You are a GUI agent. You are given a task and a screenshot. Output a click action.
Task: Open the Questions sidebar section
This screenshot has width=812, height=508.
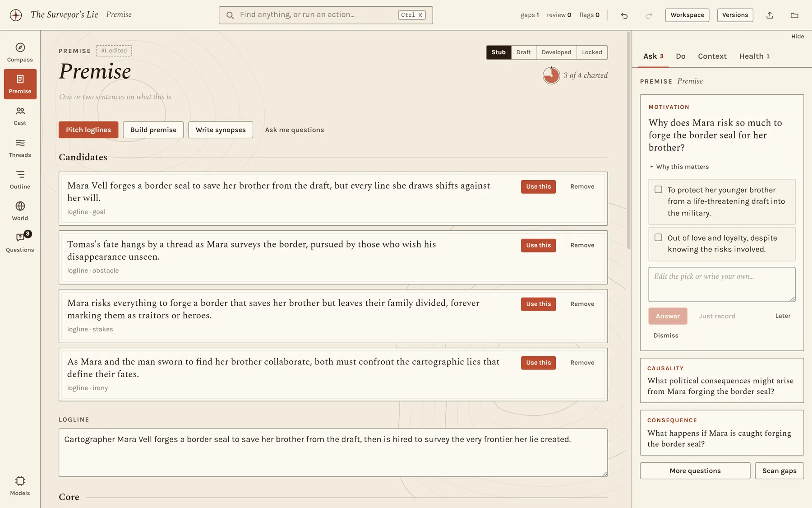coord(20,243)
